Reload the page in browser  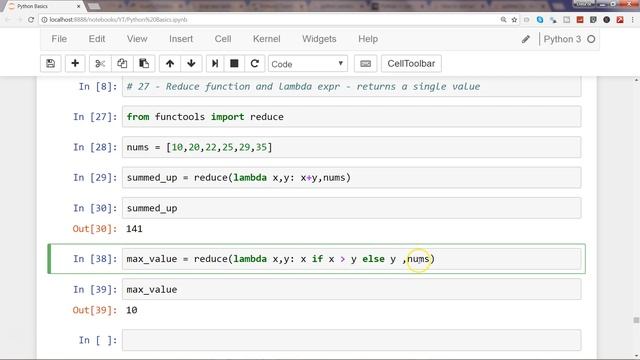[31, 20]
